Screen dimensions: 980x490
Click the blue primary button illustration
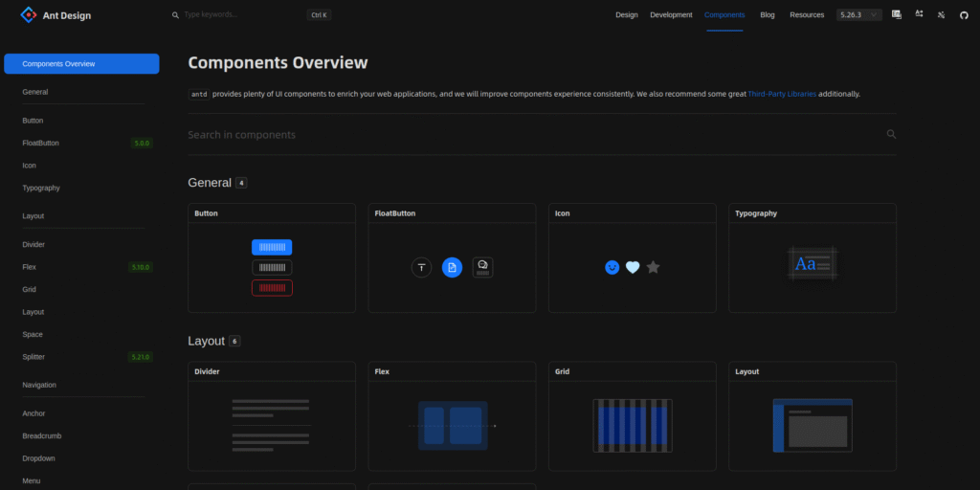coord(272,247)
